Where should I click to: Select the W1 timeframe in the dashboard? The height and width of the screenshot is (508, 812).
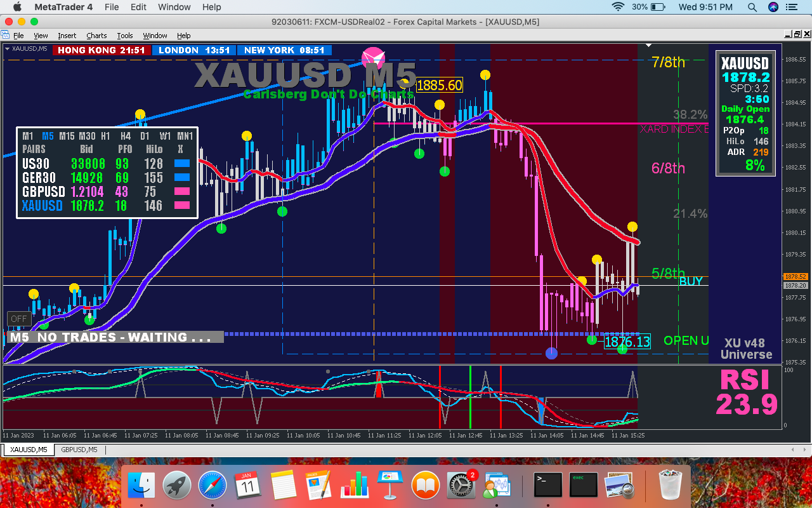(x=165, y=135)
